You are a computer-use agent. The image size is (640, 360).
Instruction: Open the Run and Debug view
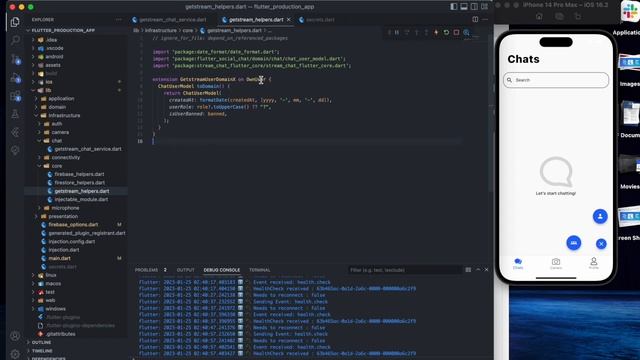point(15,78)
